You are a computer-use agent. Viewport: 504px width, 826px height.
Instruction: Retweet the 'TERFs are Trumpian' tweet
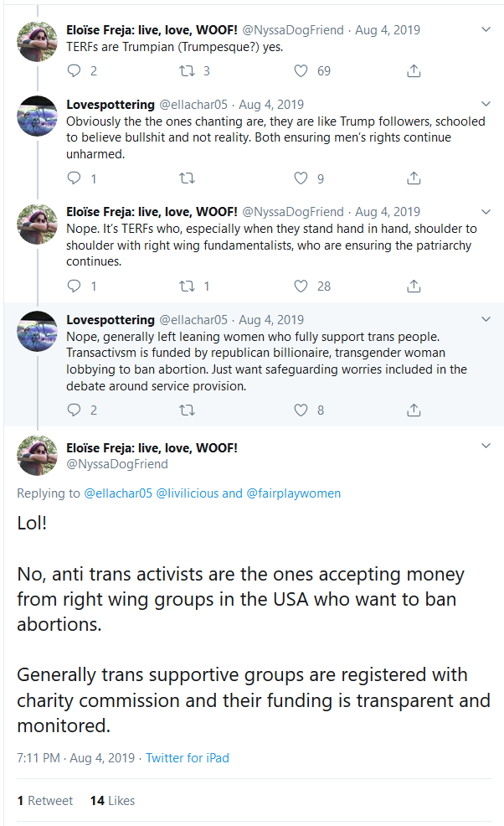(188, 71)
